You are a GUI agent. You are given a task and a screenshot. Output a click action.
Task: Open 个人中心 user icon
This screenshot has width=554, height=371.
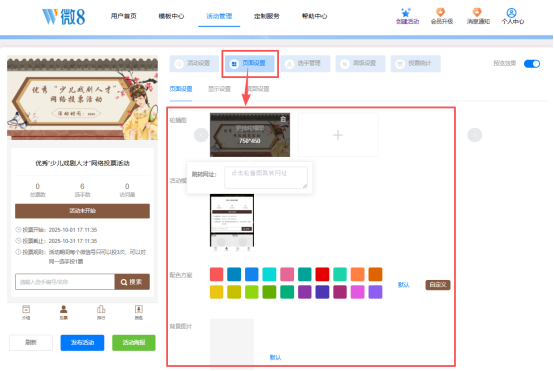[511, 13]
